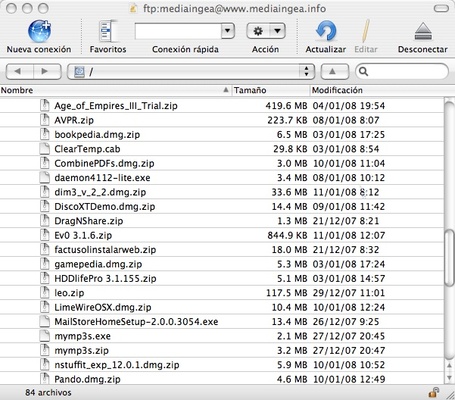Click the search field
455x400 pixels.
tap(402, 71)
